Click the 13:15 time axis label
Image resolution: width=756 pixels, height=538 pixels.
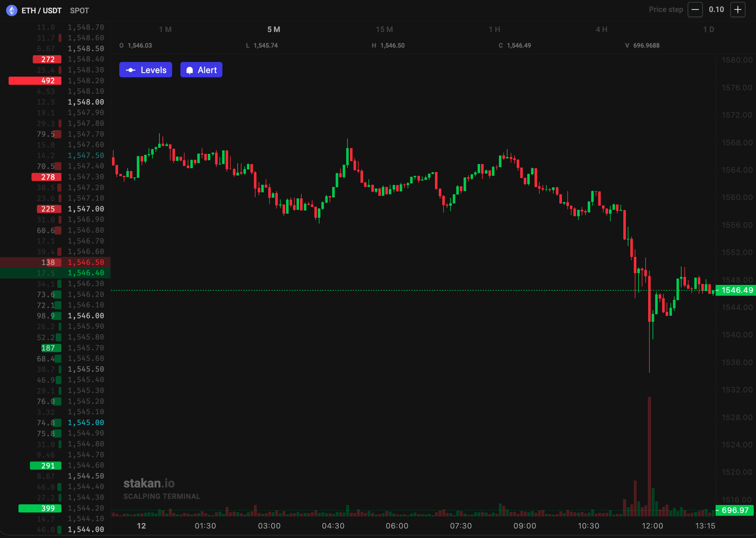coord(705,526)
